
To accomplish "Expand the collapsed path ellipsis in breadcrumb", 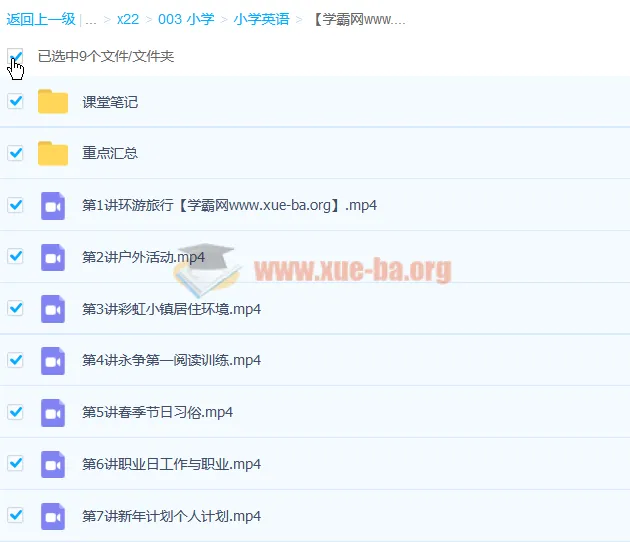I will point(91,19).
